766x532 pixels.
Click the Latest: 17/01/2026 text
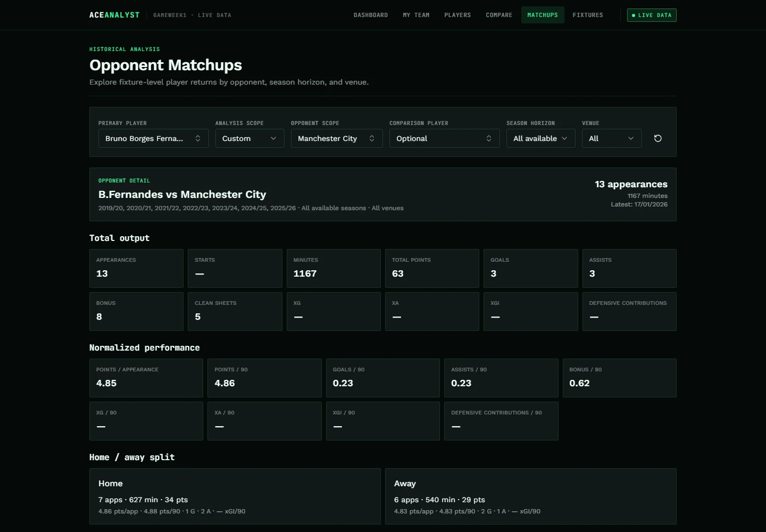tap(639, 204)
